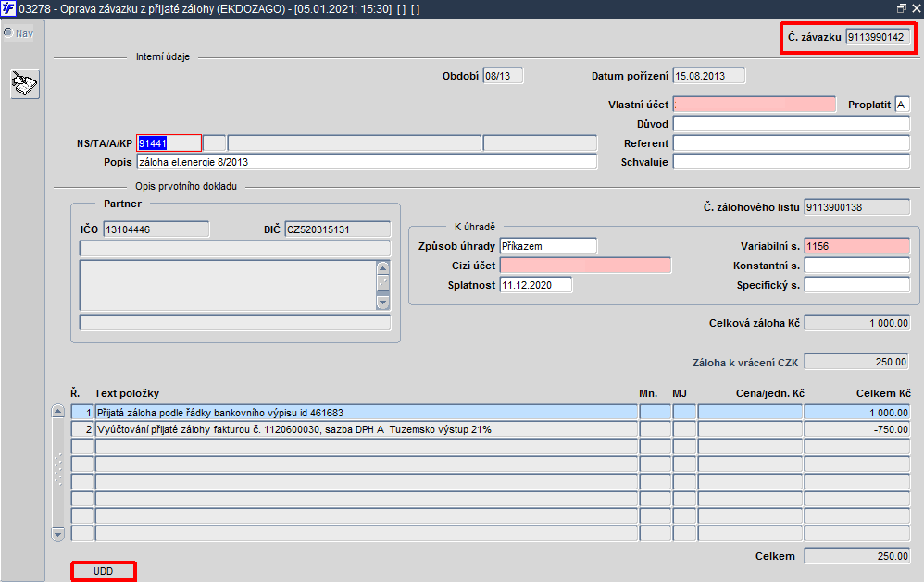Image resolution: width=924 pixels, height=582 pixels.
Task: Click the Proplatit field with value A
Action: click(x=902, y=105)
